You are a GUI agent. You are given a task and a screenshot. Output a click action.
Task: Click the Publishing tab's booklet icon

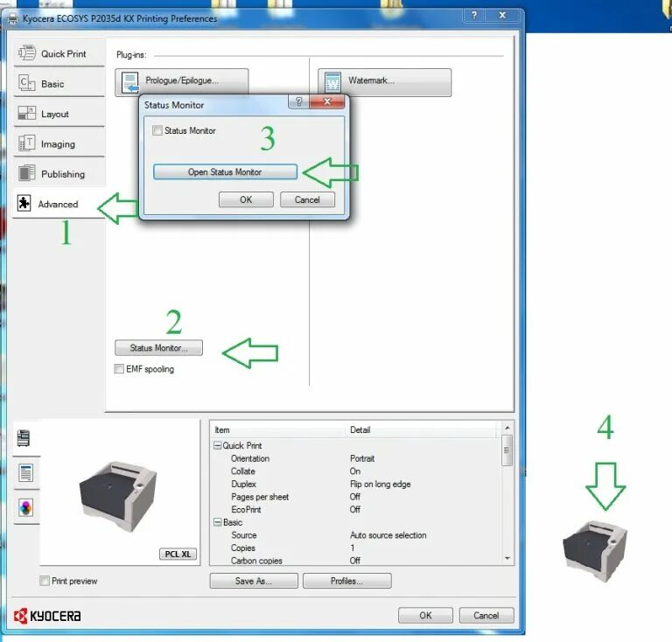[x=26, y=173]
